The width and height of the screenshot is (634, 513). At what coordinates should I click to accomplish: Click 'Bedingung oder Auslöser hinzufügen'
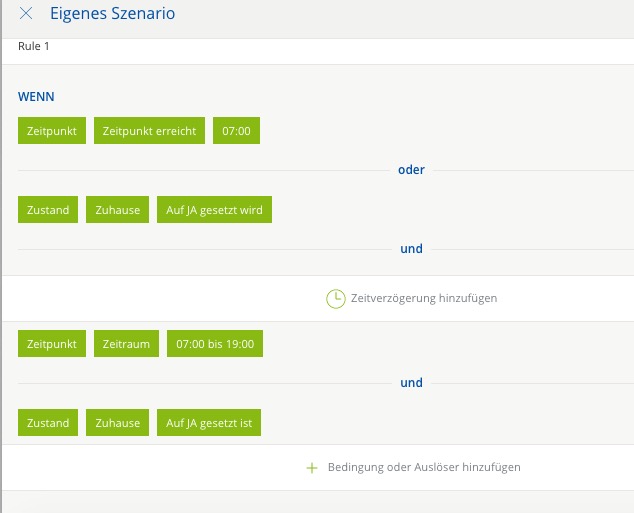coord(423,467)
